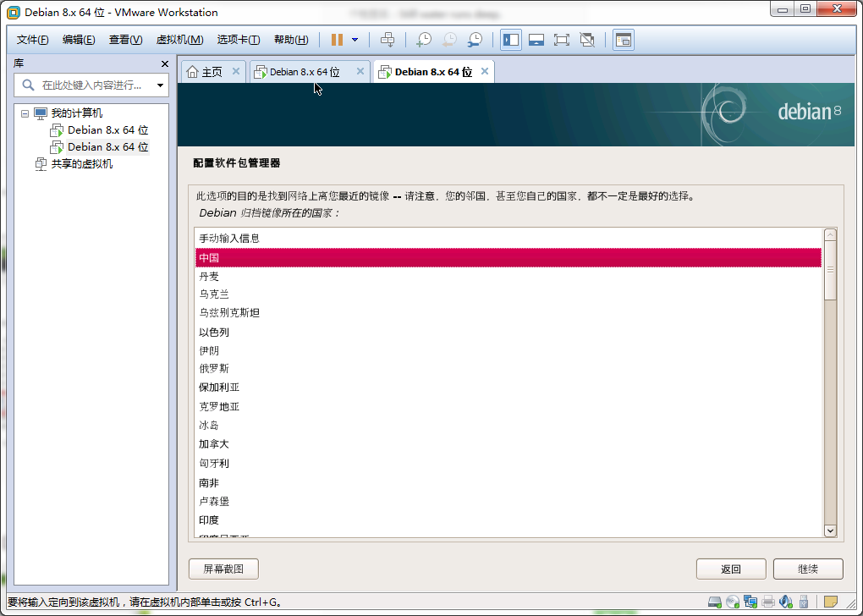This screenshot has width=863, height=616.
Task: Close the 库 library panel
Action: (x=165, y=63)
